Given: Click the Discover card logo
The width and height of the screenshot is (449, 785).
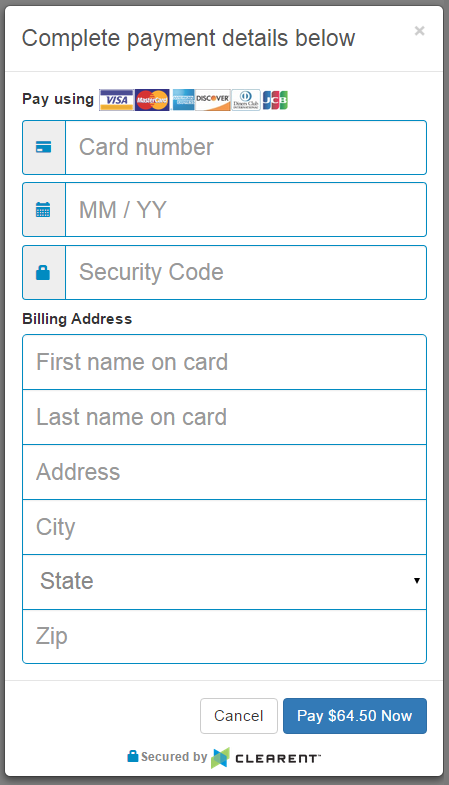Looking at the screenshot, I should pos(213,100).
